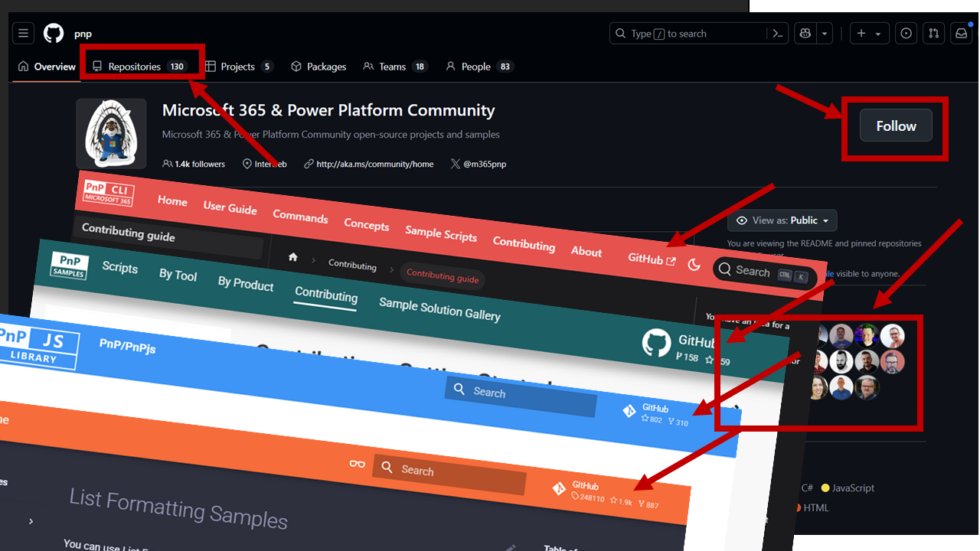
Task: Click the organization avatar image
Action: 111,133
